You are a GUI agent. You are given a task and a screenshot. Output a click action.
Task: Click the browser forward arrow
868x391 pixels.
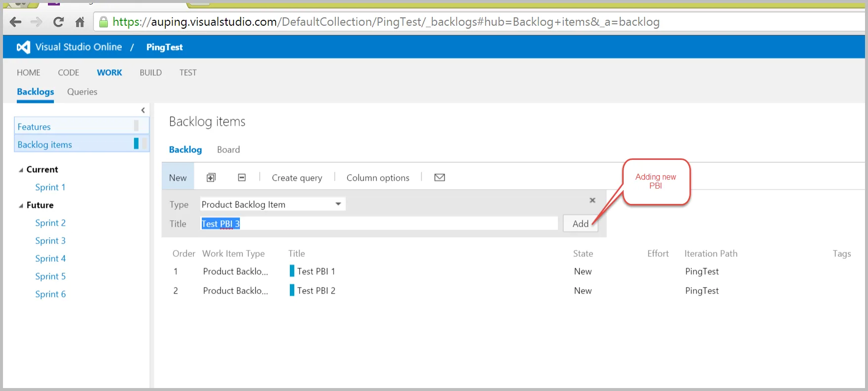click(x=37, y=22)
